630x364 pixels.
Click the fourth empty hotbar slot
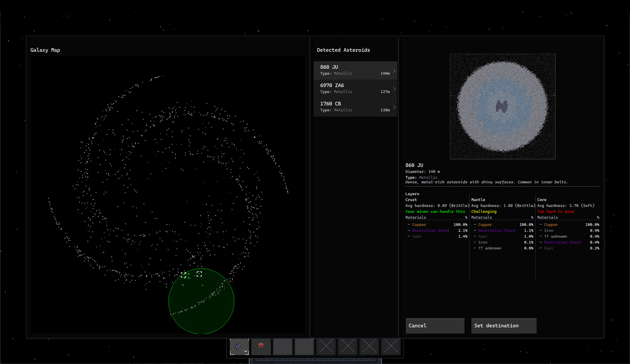pos(304,346)
